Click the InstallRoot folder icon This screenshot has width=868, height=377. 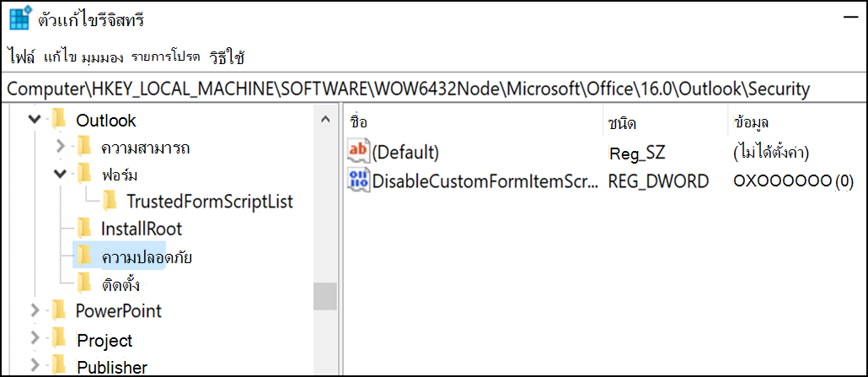pyautogui.click(x=84, y=229)
